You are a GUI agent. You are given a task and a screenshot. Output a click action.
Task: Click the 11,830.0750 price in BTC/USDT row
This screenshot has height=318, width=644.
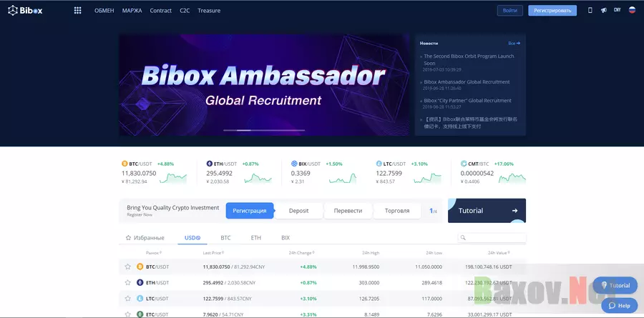click(216, 267)
